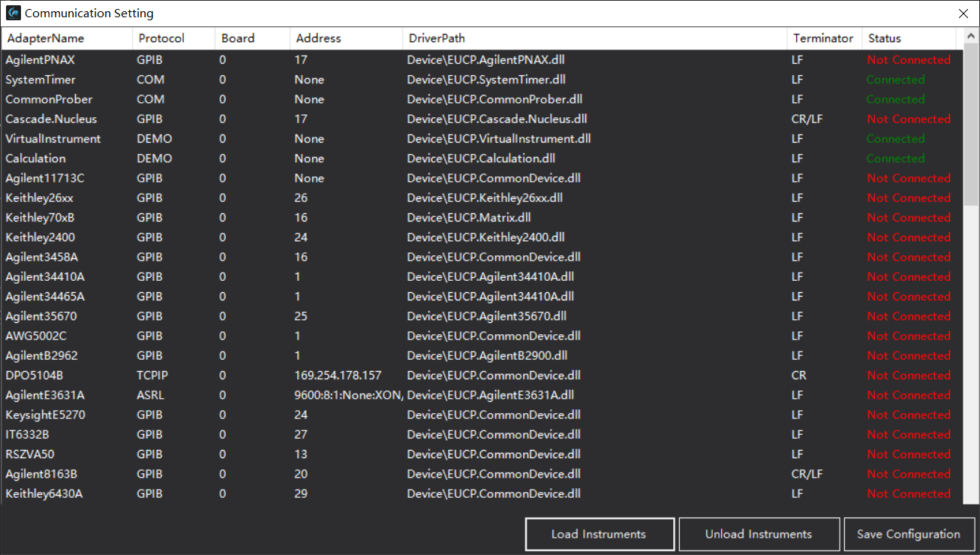Sort table by Status column header
The image size is (980, 555).
coord(885,38)
